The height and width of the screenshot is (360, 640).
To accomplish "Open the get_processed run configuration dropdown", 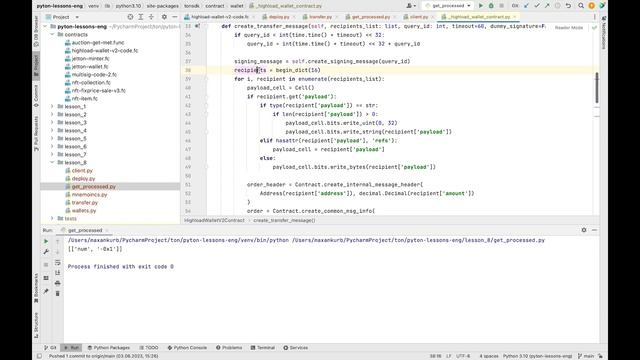I will 448,6.
